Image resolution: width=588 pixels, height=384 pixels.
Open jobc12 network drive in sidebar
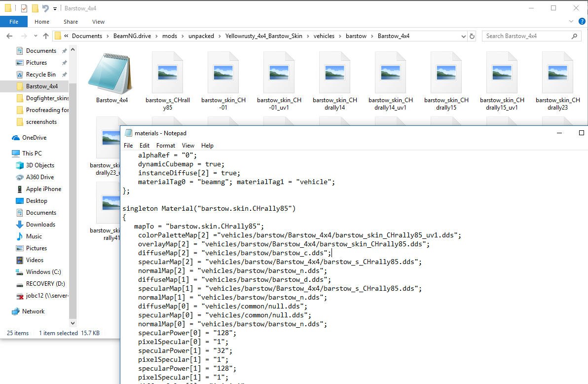[47, 296]
